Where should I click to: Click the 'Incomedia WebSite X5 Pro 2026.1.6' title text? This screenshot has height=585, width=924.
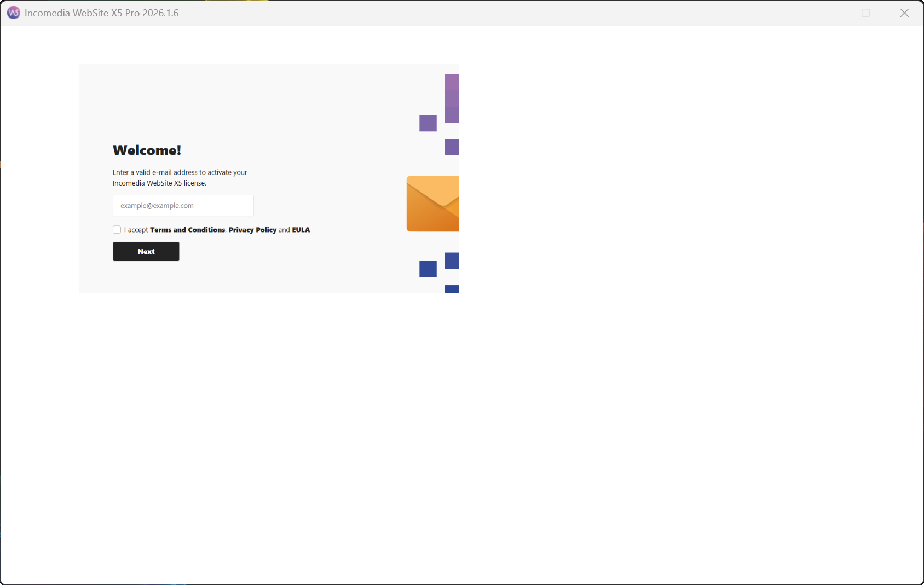coord(101,13)
